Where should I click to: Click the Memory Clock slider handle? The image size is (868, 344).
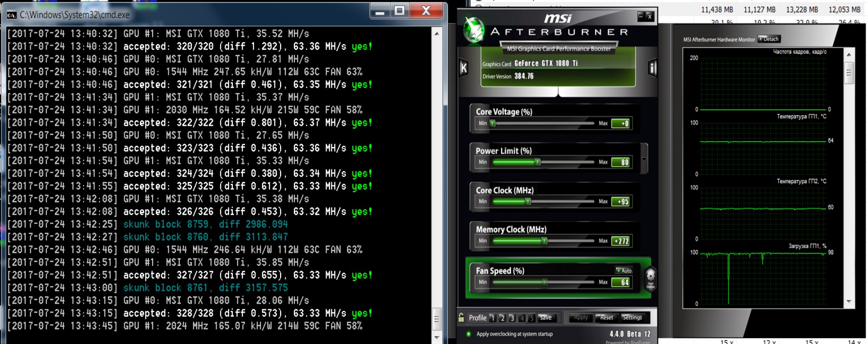click(x=545, y=241)
